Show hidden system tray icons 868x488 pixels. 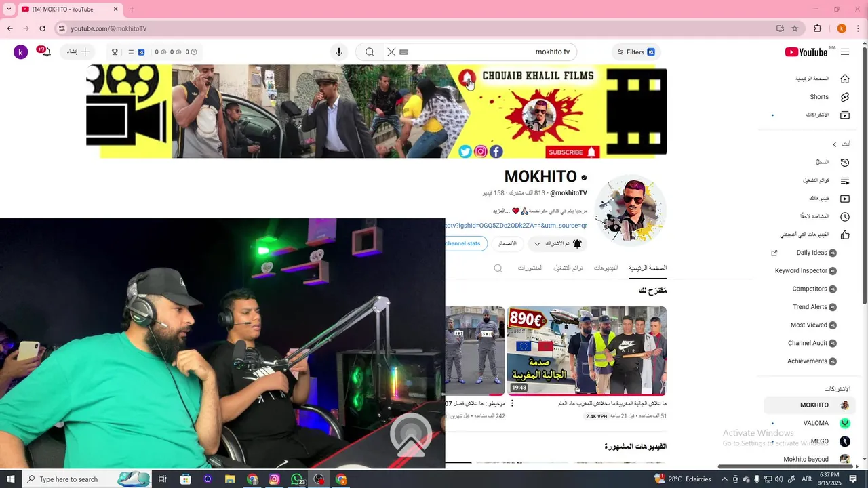(x=724, y=479)
